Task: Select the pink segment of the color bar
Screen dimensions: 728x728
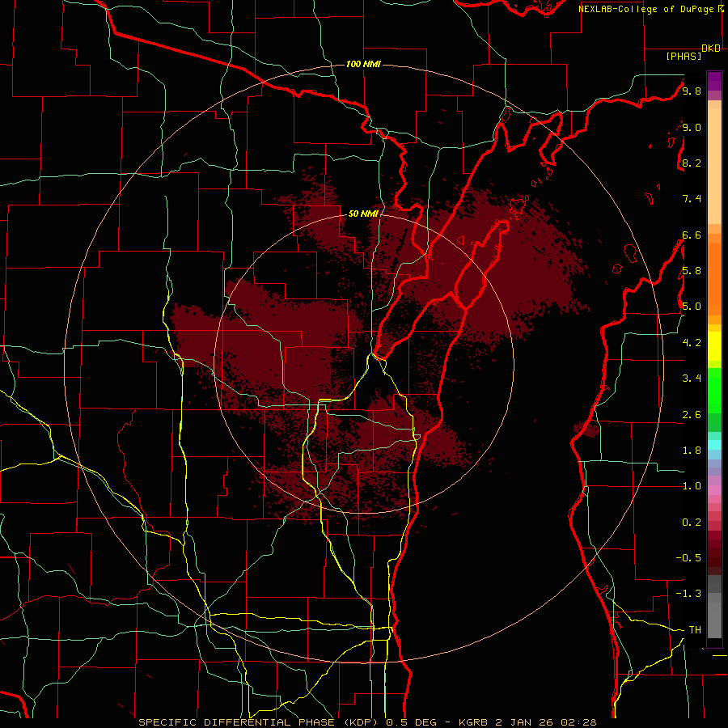Action: click(714, 490)
